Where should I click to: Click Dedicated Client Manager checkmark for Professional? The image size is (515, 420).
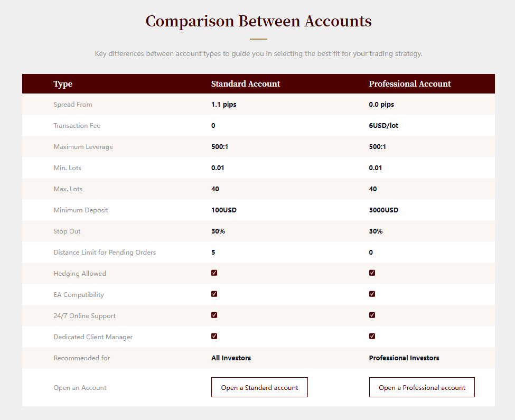coord(372,336)
